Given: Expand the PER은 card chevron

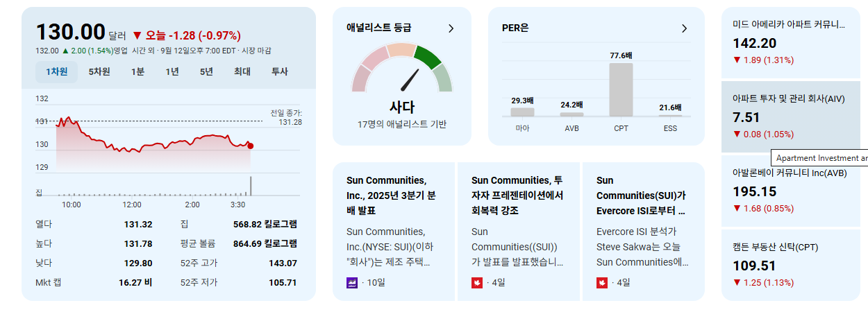Looking at the screenshot, I should coord(684,28).
